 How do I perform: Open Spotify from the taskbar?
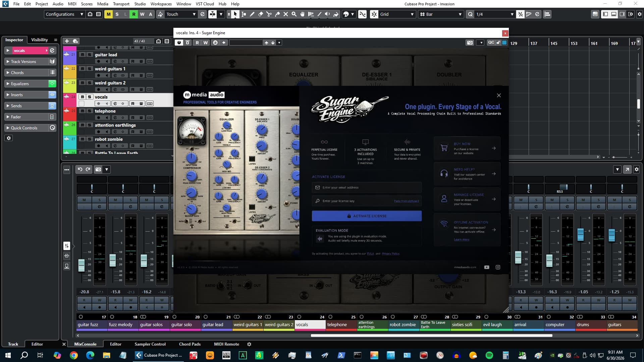coord(489,355)
